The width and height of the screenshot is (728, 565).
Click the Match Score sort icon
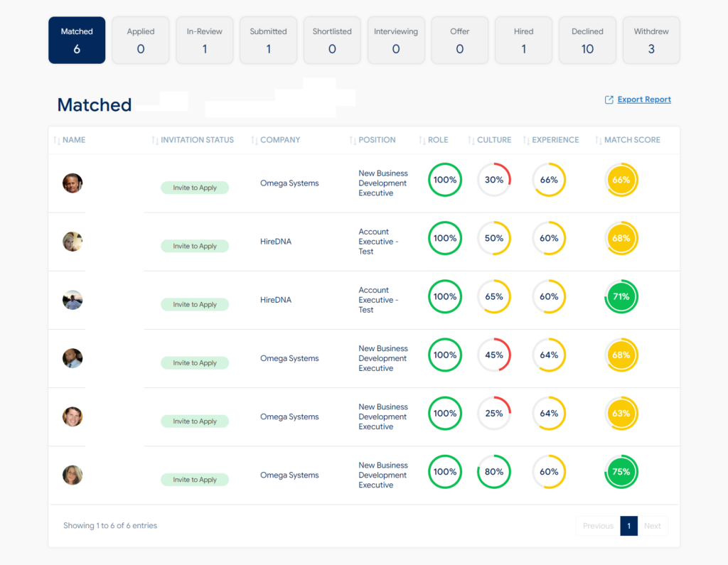click(x=599, y=140)
